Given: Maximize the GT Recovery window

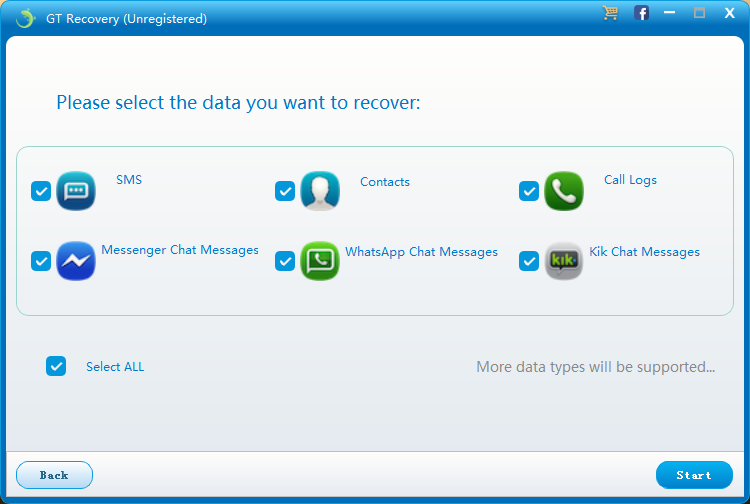Looking at the screenshot, I should 699,13.
